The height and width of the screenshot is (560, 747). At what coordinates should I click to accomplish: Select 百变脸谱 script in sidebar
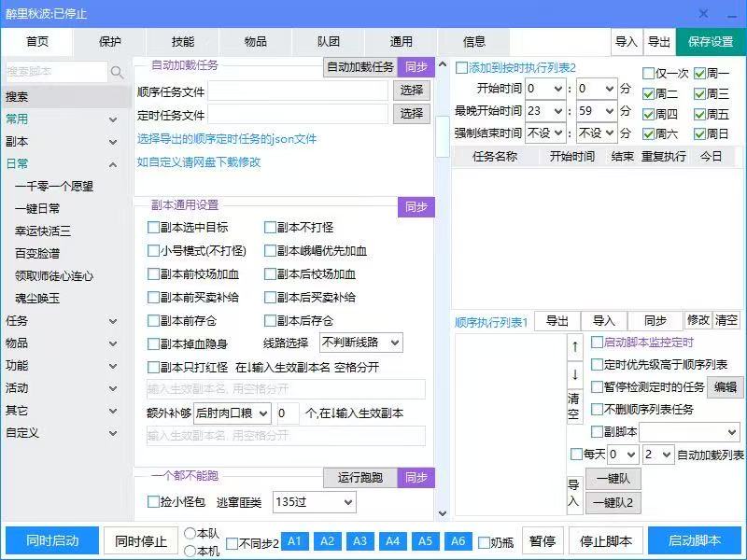37,254
